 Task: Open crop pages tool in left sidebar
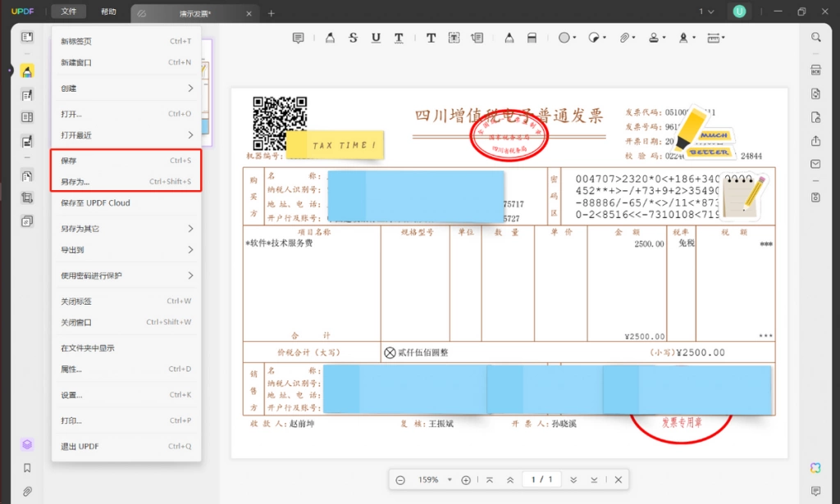point(27,198)
